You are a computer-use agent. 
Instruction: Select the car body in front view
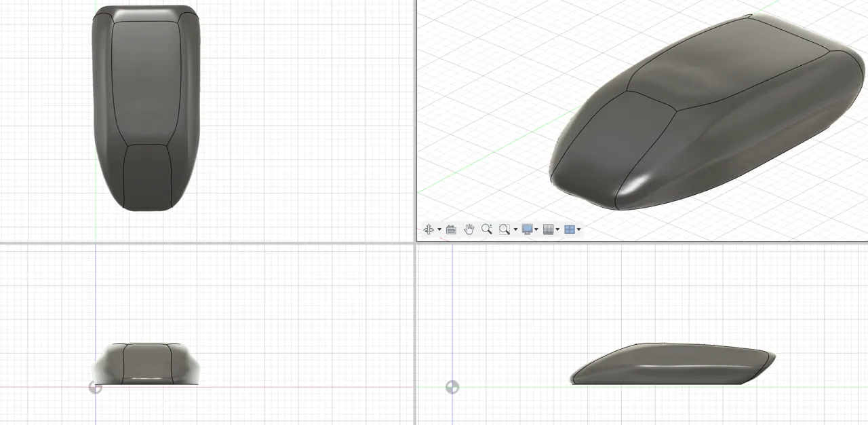pos(146,364)
